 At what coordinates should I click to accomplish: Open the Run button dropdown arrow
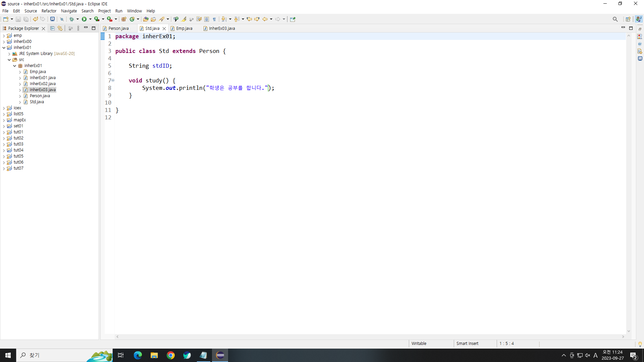tap(90, 19)
